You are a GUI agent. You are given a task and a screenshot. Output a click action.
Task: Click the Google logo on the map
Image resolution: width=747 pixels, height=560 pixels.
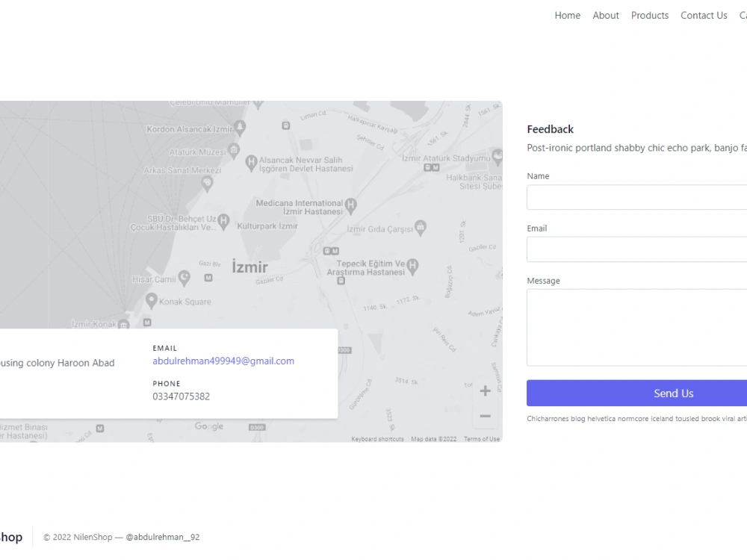click(209, 426)
